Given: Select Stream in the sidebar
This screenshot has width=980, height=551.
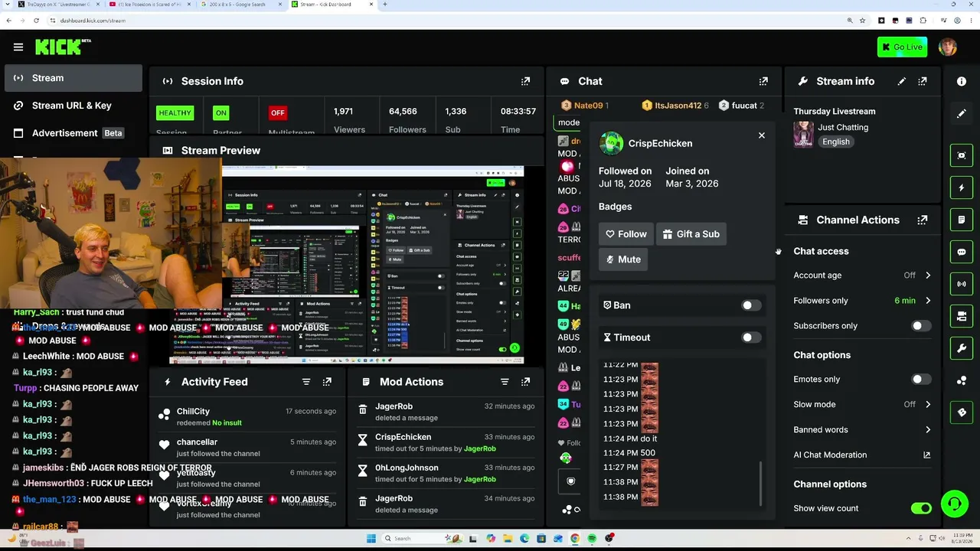Looking at the screenshot, I should [x=73, y=78].
